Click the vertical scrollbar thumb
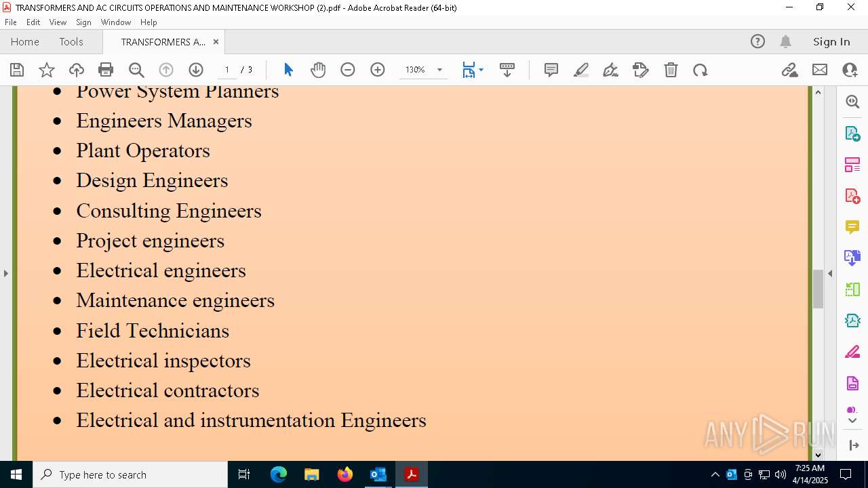The width and height of the screenshot is (868, 488). [818, 289]
